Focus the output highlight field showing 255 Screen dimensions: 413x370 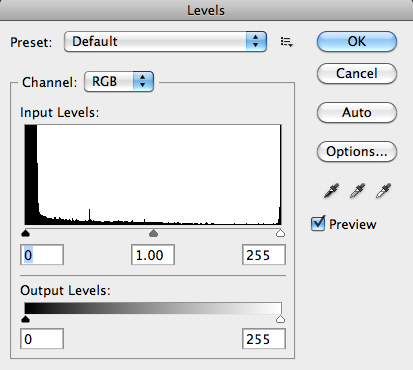(264, 339)
